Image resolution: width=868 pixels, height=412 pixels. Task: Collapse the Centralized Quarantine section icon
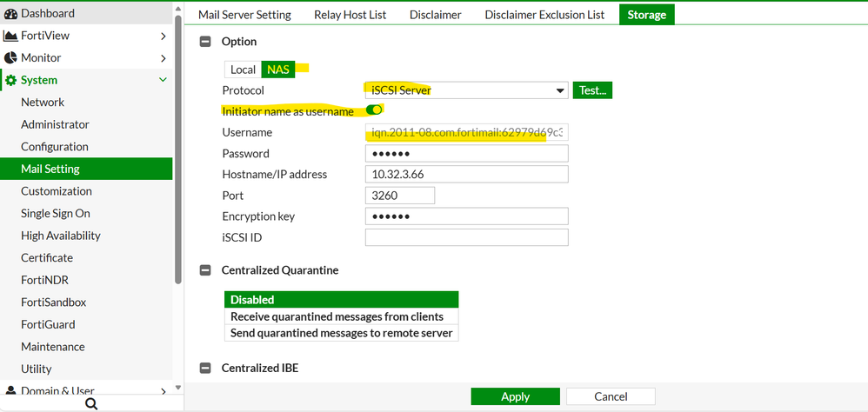[x=206, y=270]
